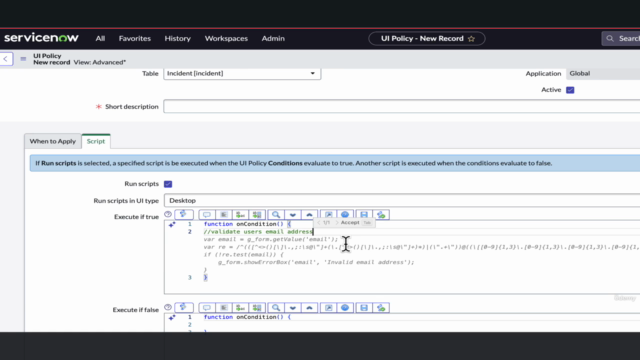Find next match in Execute if false toolbar
Screen dimensions: 640x360
point(293,308)
